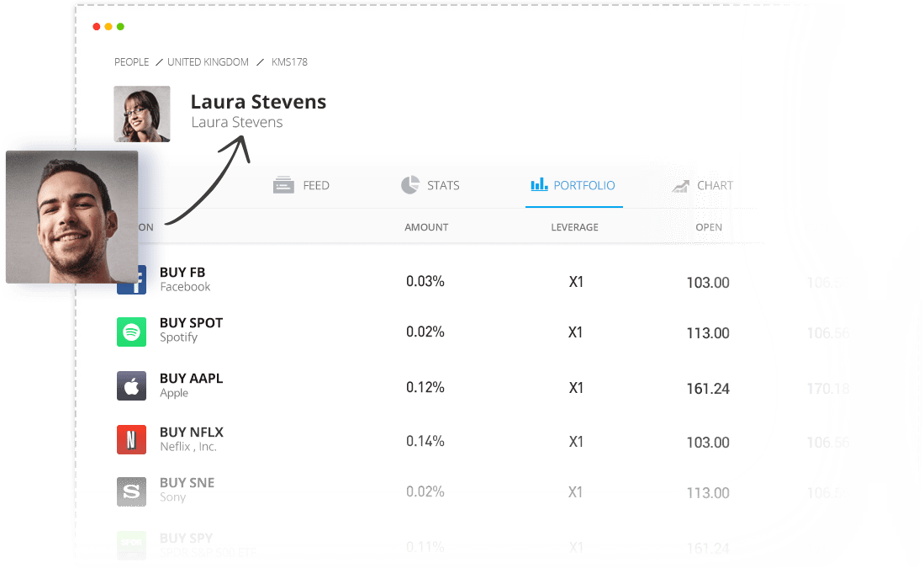
Task: Open the BUY FB Facebook position
Action: [184, 279]
